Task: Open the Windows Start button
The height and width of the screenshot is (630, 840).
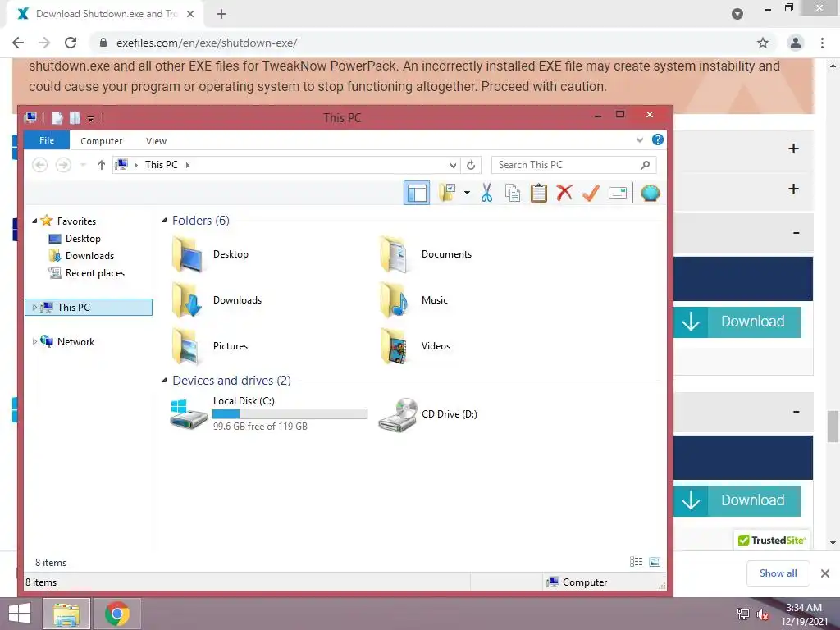Action: pyautogui.click(x=20, y=614)
